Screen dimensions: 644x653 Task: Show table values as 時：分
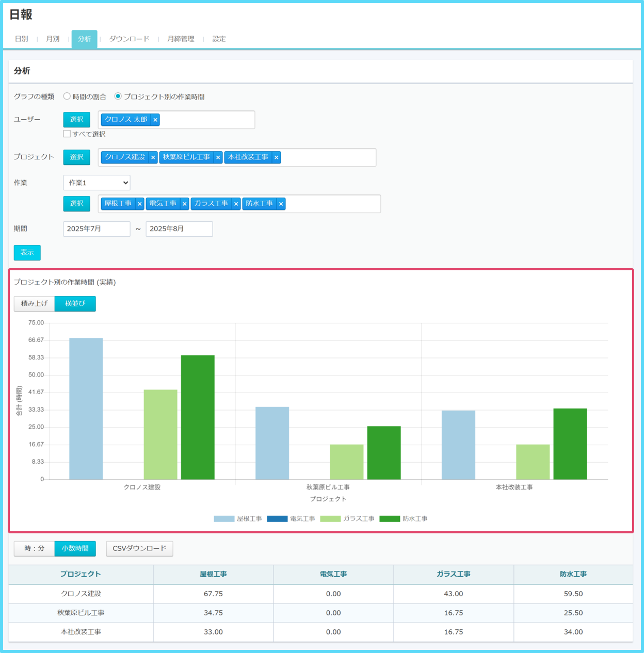click(x=34, y=549)
